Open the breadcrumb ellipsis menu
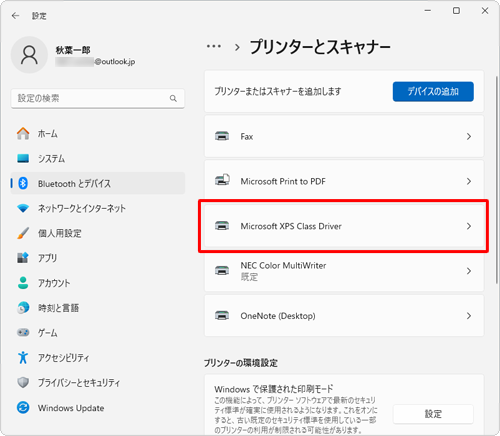500x436 pixels. pos(214,46)
